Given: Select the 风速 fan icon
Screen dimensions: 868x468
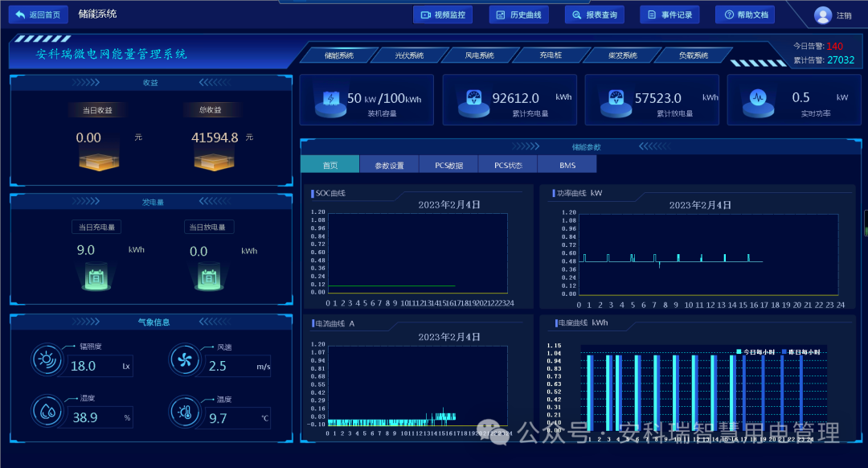Looking at the screenshot, I should 185,359.
